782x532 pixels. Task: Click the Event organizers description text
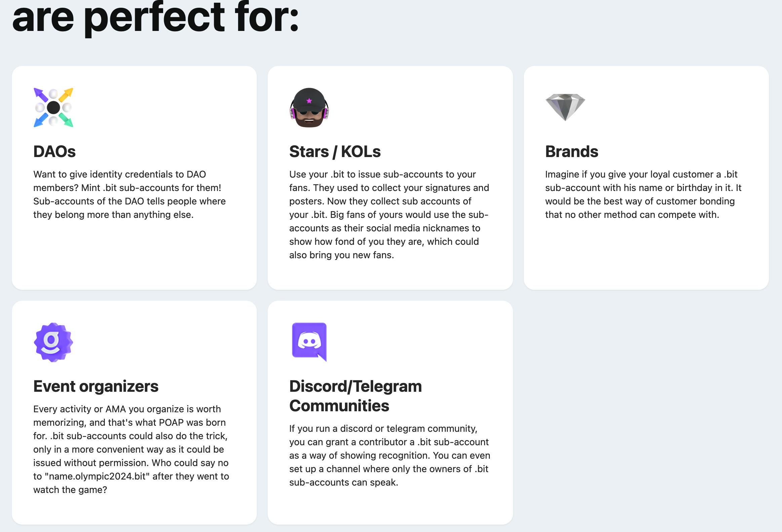[x=131, y=449]
